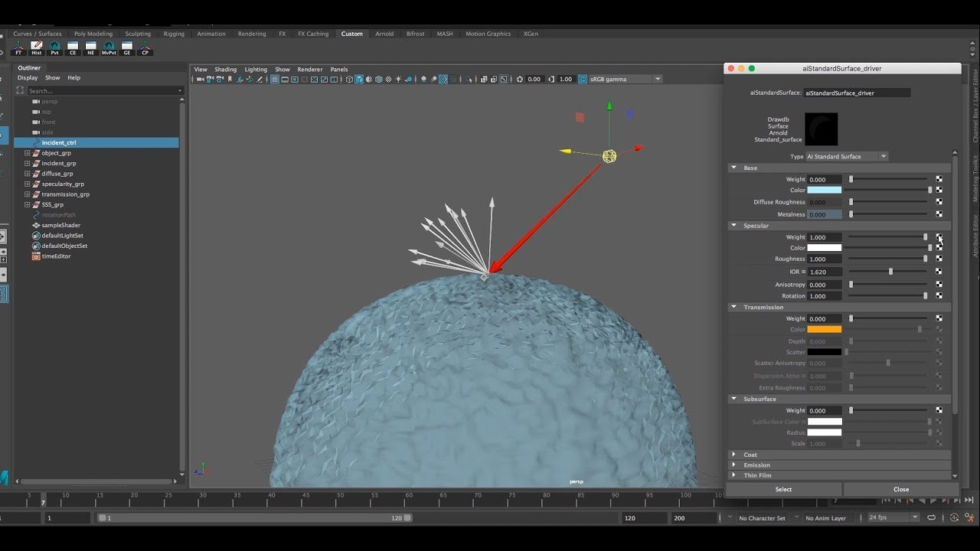980x551 pixels.
Task: Open the viewport Shading menu
Action: (225, 69)
